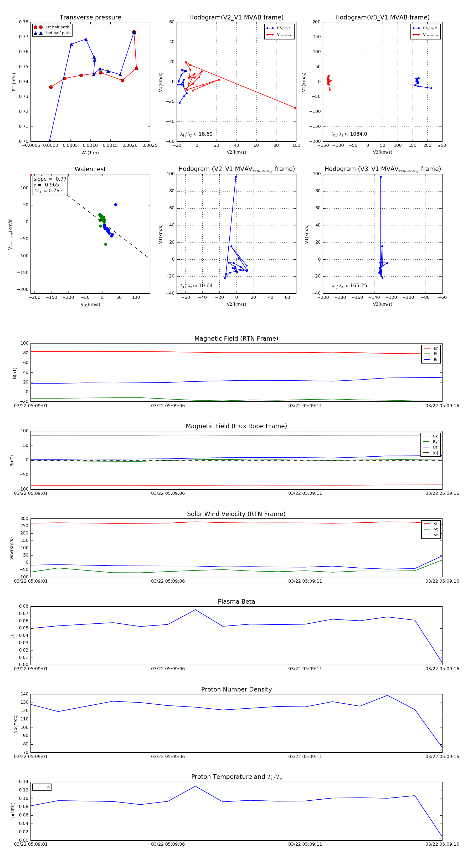
Task: Click the Pt' (nPa) y-axis label
Action: pos(14,82)
